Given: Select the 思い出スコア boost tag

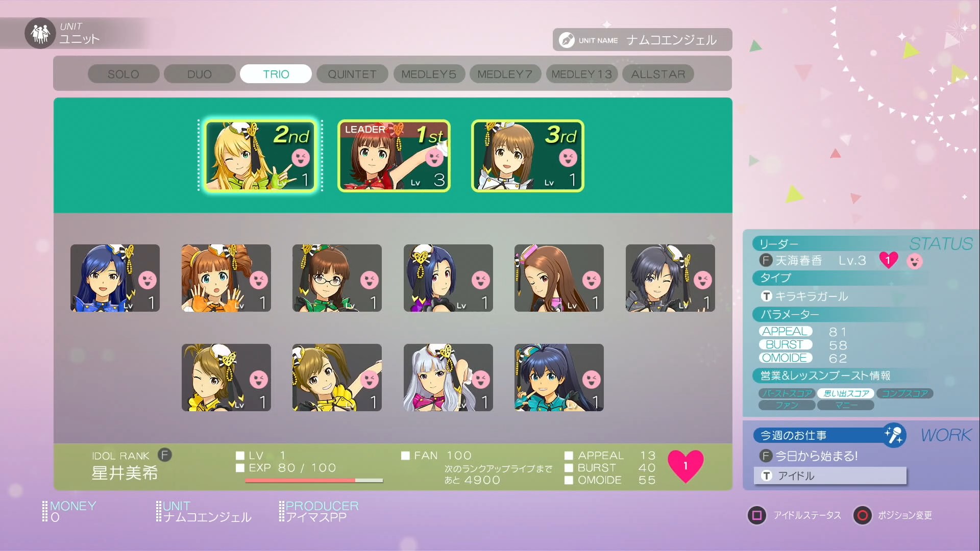Looking at the screenshot, I should click(846, 393).
